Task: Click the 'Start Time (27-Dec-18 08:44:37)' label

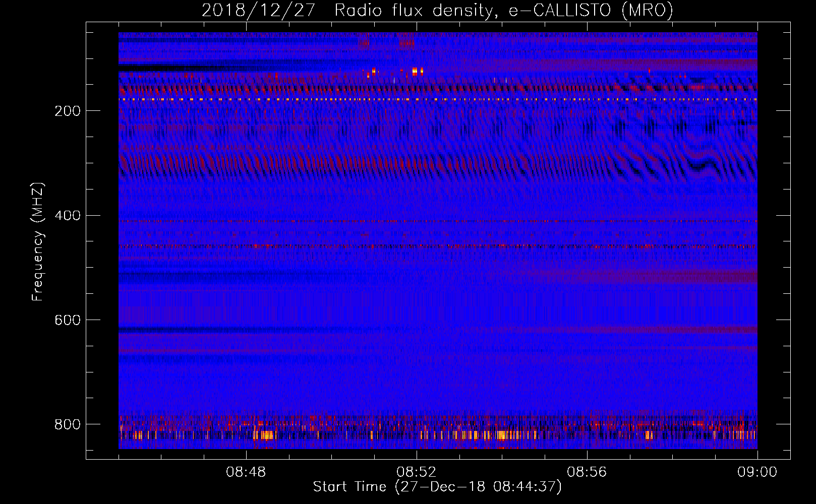Action: point(437,487)
